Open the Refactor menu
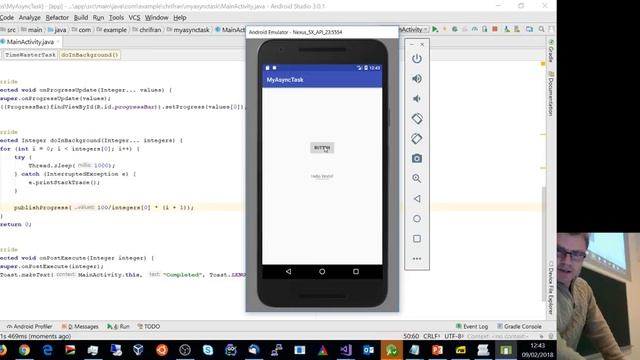Image resolution: width=640 pixels, height=360 pixels. [x=57, y=18]
